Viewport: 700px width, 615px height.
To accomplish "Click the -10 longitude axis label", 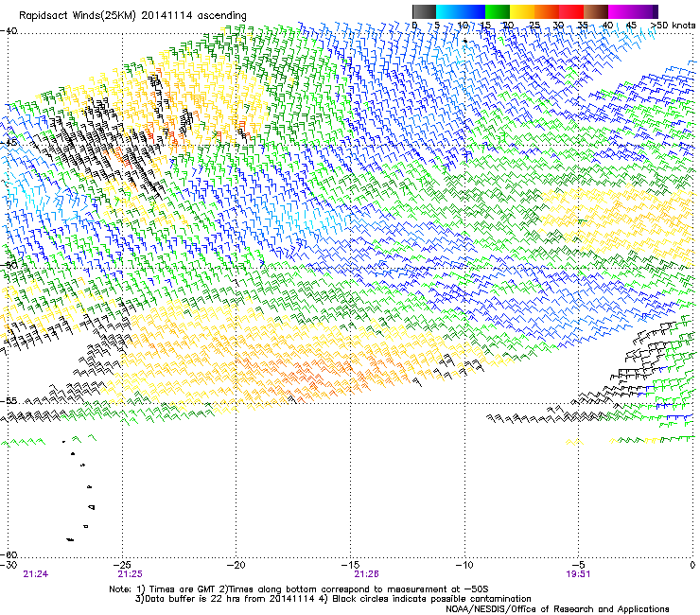I will (464, 565).
